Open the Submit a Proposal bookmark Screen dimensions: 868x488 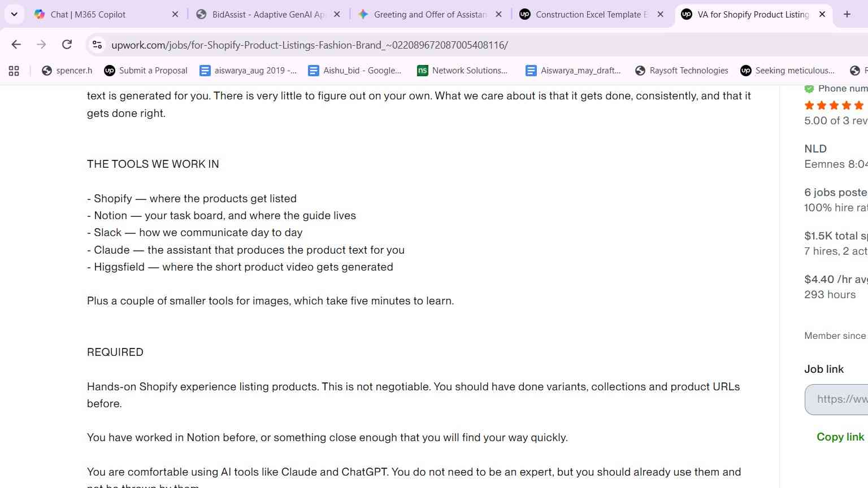pyautogui.click(x=146, y=71)
